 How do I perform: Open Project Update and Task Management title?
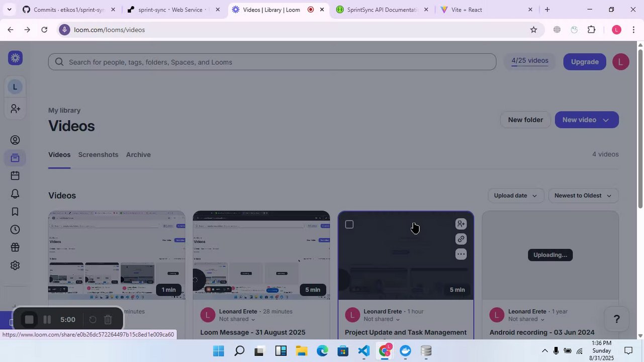(406, 332)
